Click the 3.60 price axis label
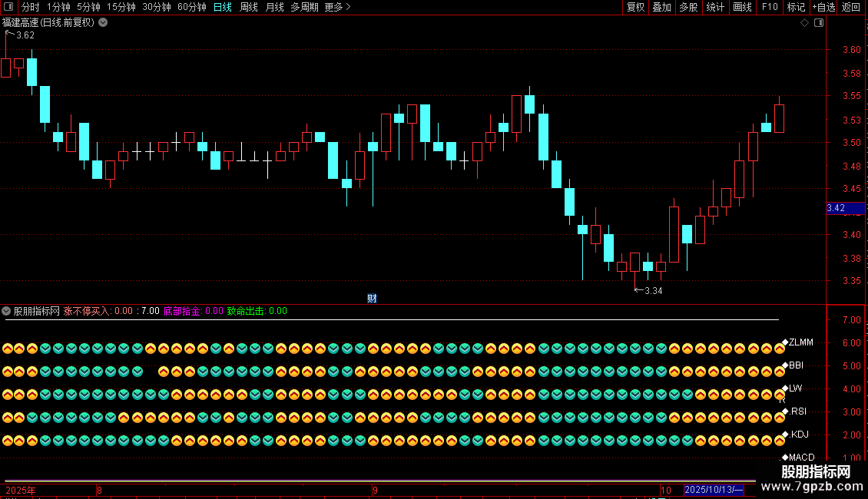 (x=851, y=50)
